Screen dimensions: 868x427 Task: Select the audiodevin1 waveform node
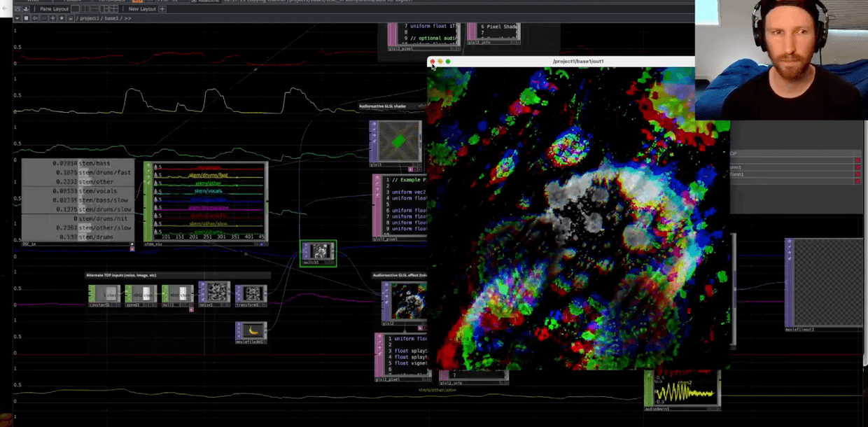(x=685, y=391)
